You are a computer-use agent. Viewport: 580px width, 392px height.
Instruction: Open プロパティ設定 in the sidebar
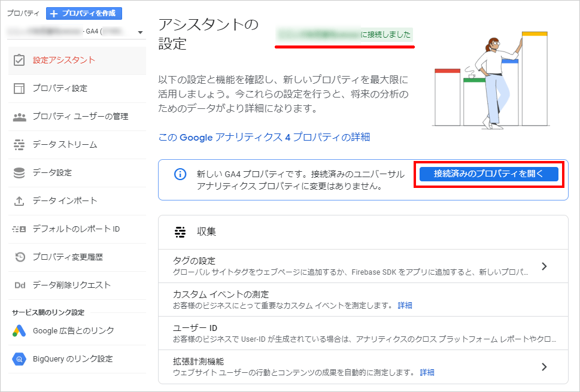pos(77,89)
